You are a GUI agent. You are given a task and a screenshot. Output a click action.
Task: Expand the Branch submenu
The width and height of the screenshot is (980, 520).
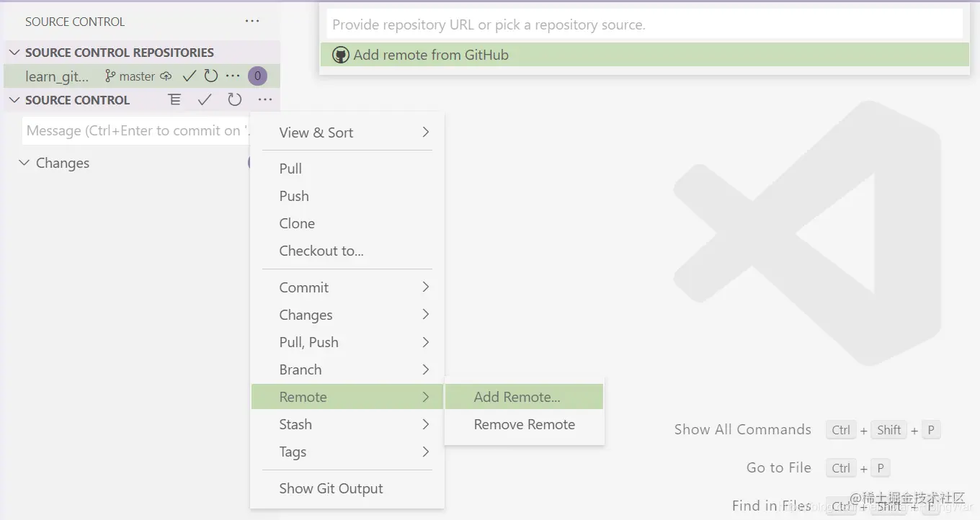[x=347, y=369]
